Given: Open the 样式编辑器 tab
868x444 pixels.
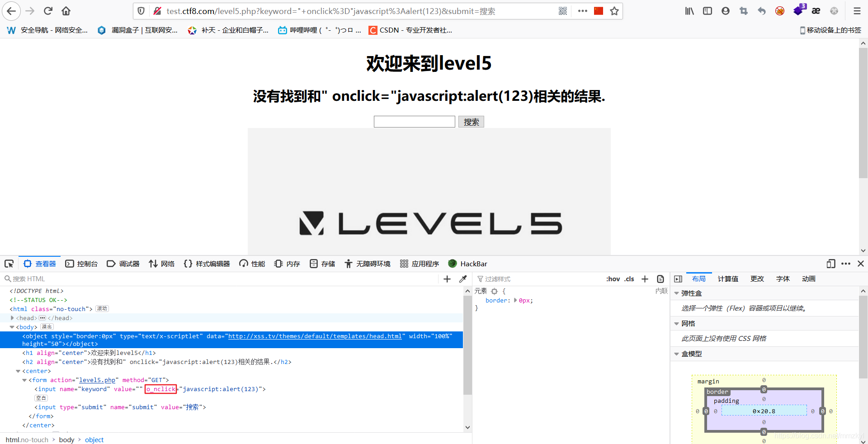Looking at the screenshot, I should (207, 264).
